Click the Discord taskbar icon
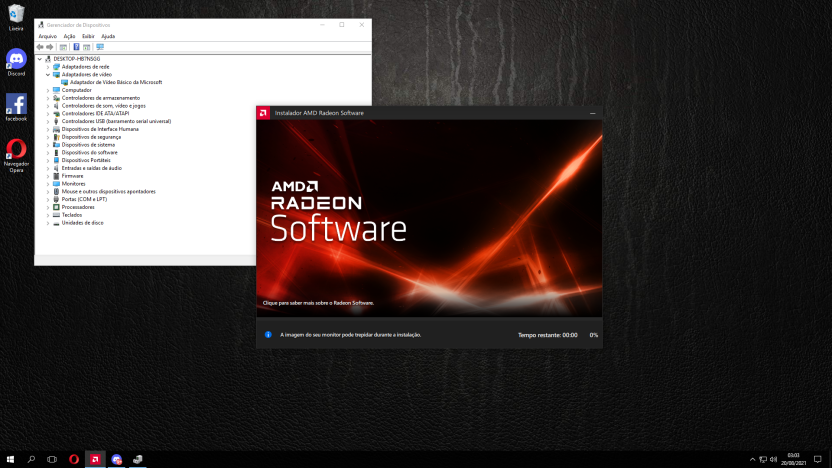This screenshot has width=832, height=468. click(117, 460)
